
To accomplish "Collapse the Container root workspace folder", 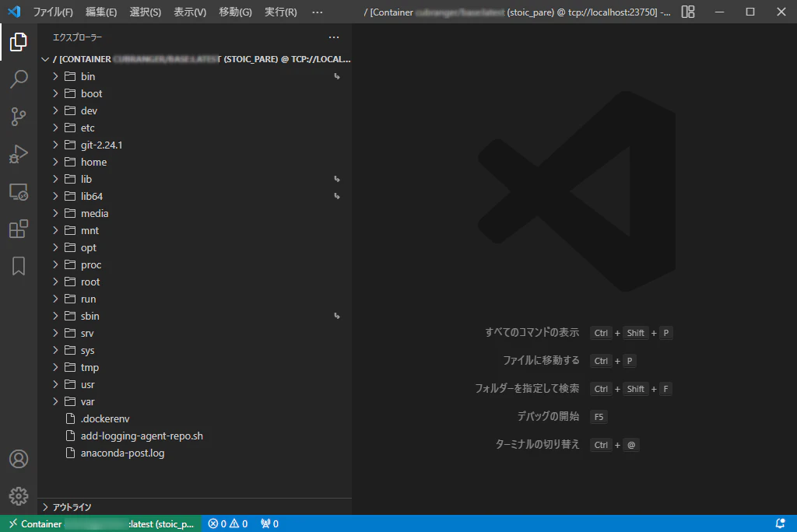I will tap(195, 59).
